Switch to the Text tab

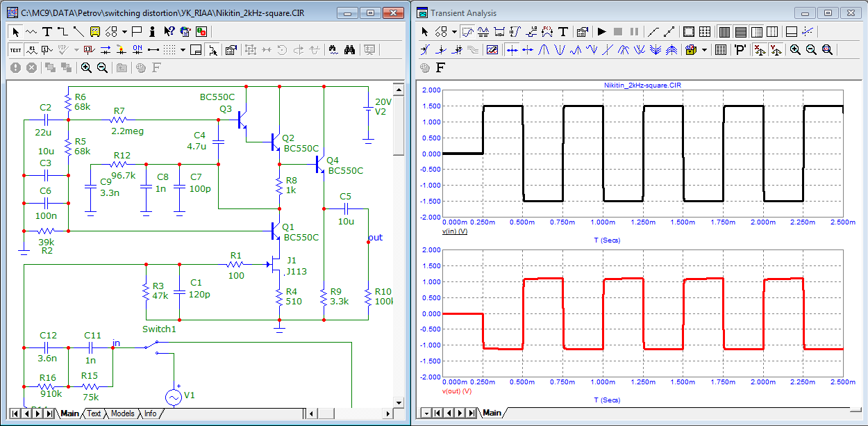94,413
